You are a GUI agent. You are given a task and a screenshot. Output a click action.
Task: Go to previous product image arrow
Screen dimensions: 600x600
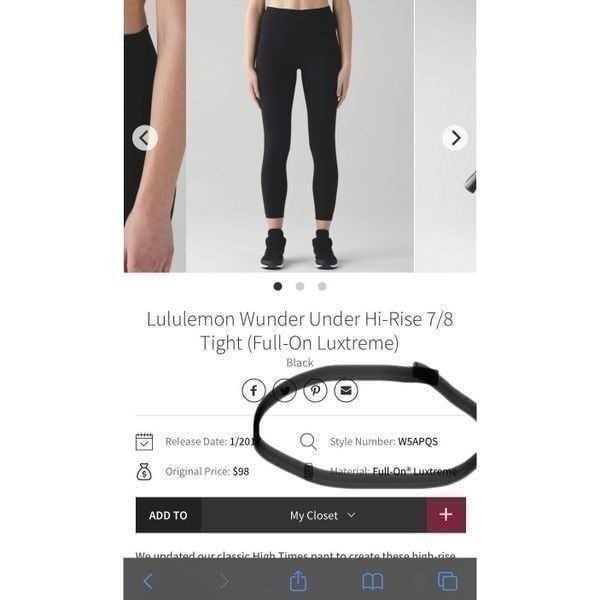145,138
